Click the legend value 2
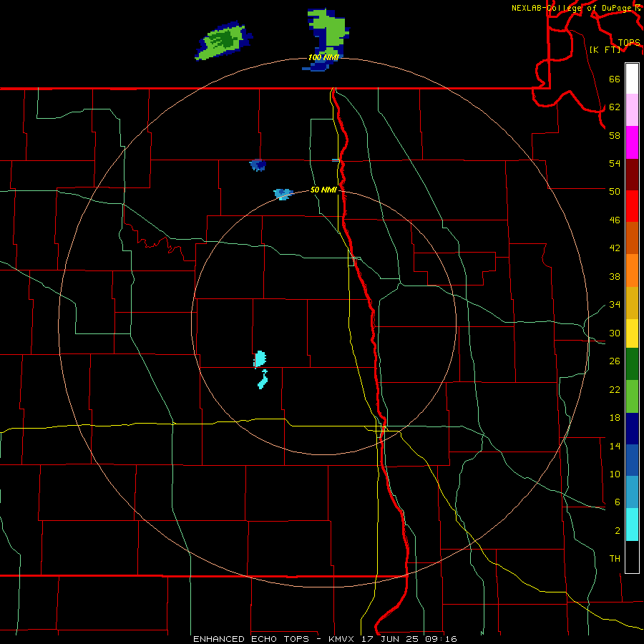The image size is (644, 644). (618, 531)
